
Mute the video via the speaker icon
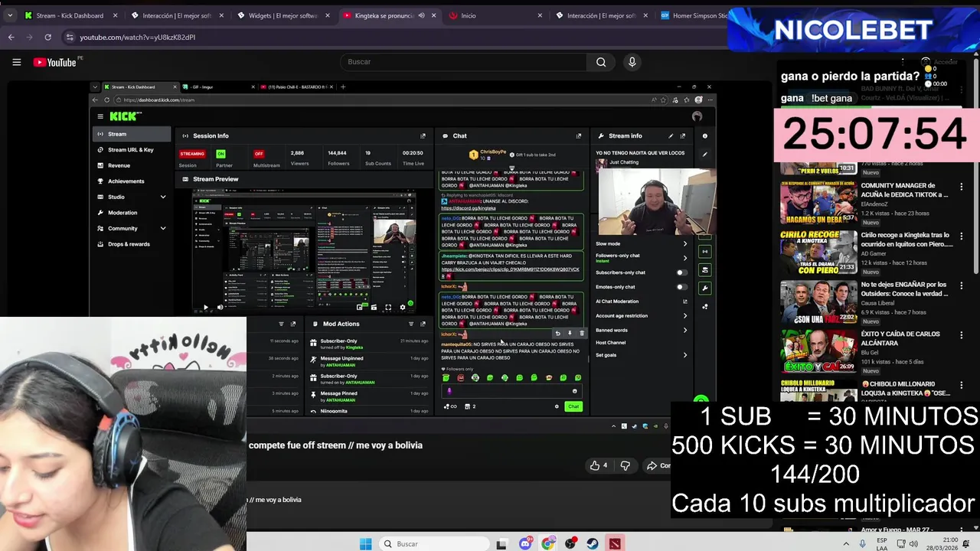(x=220, y=308)
